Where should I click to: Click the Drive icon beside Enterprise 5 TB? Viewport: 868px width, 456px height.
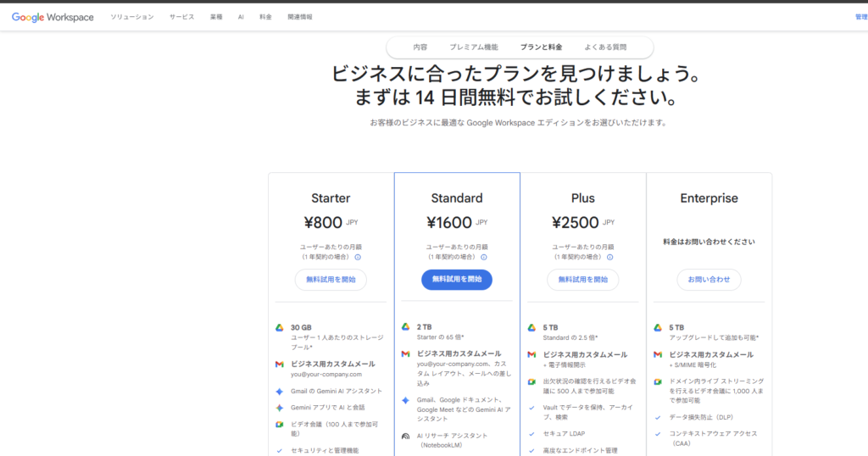[x=658, y=327]
